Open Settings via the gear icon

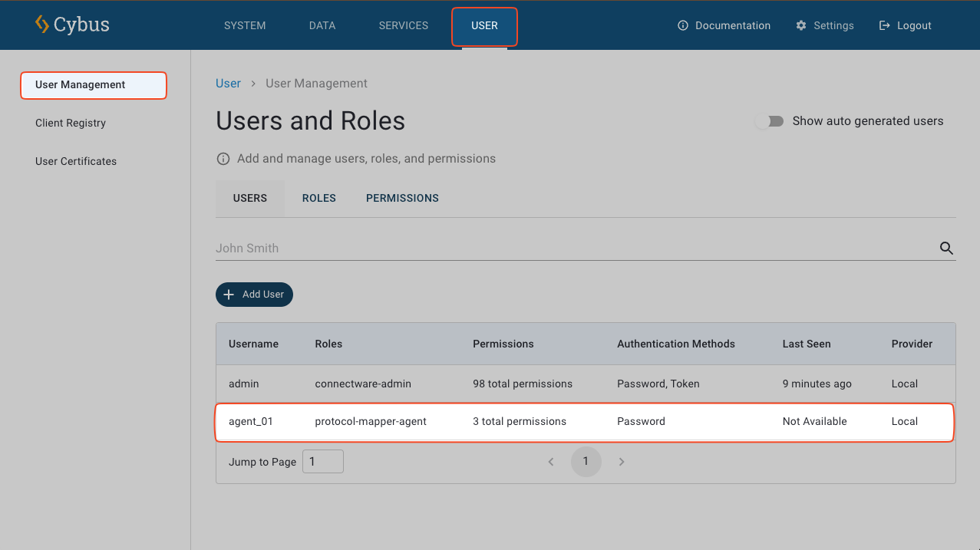click(x=801, y=25)
